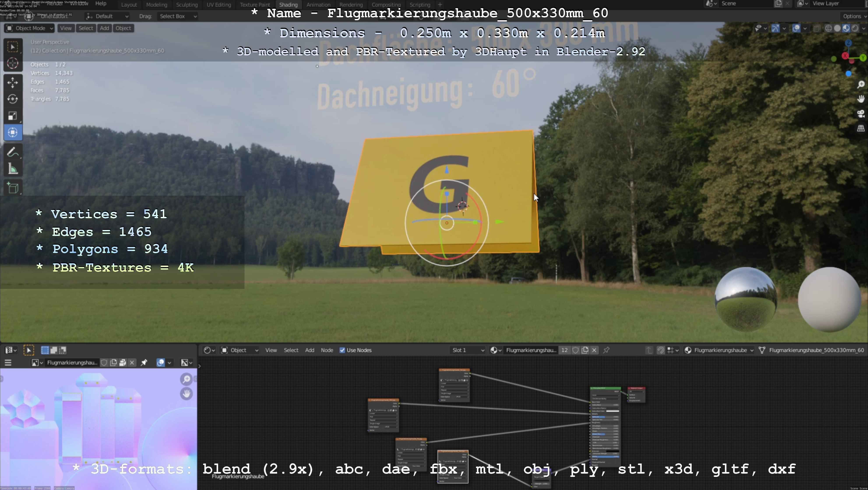Click the viewport camera view icon
The width and height of the screenshot is (868, 490).
[861, 114]
